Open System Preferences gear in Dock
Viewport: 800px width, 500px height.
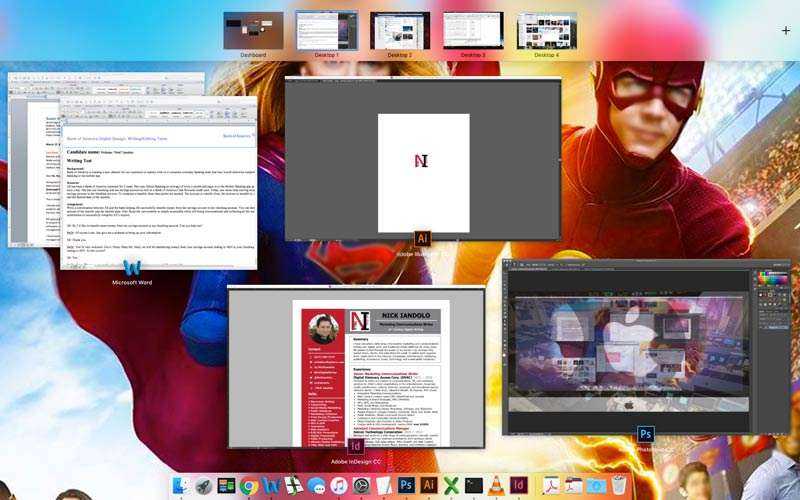point(361,485)
